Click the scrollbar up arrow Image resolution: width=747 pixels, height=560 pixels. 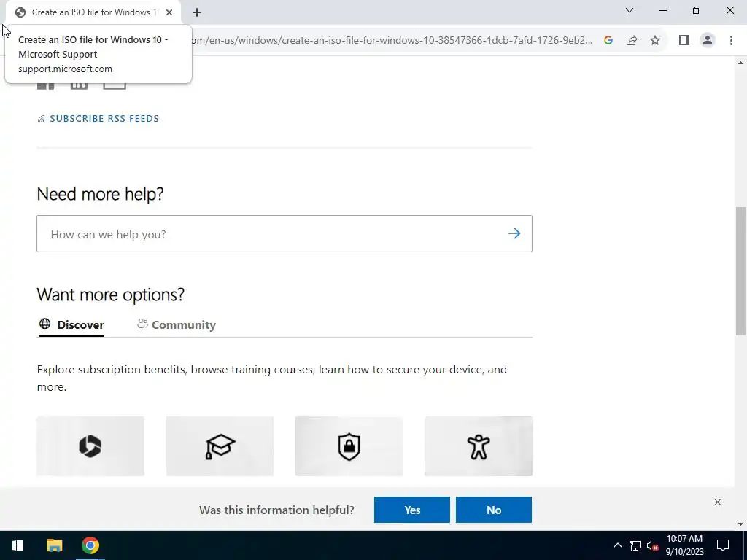pyautogui.click(x=740, y=63)
